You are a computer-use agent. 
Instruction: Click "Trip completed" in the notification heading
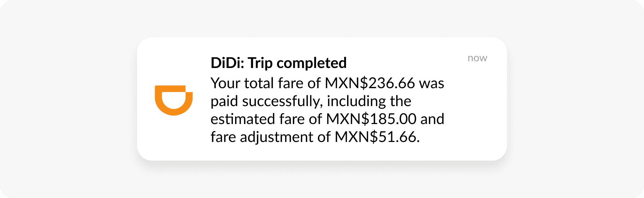coord(297,63)
